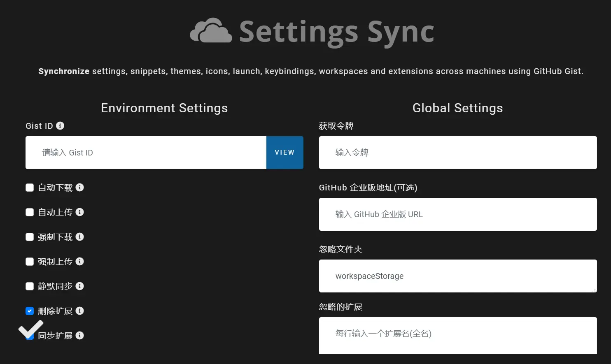This screenshot has height=364, width=611.
Task: Uncheck the 删除扩展 checkbox
Action: [30, 311]
